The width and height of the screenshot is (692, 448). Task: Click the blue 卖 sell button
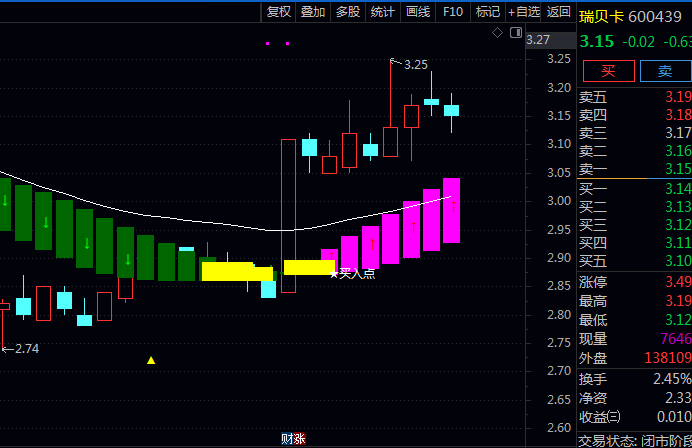pos(665,71)
